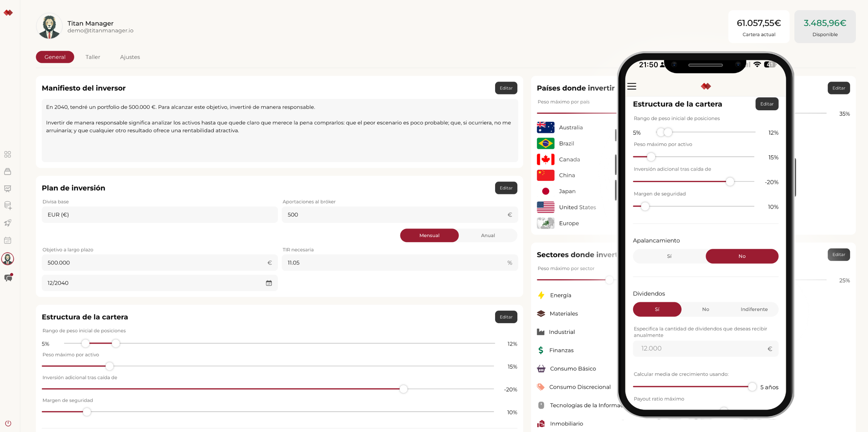868x432 pixels.
Task: Choose Indiferente for Dividendos
Action: (x=754, y=309)
